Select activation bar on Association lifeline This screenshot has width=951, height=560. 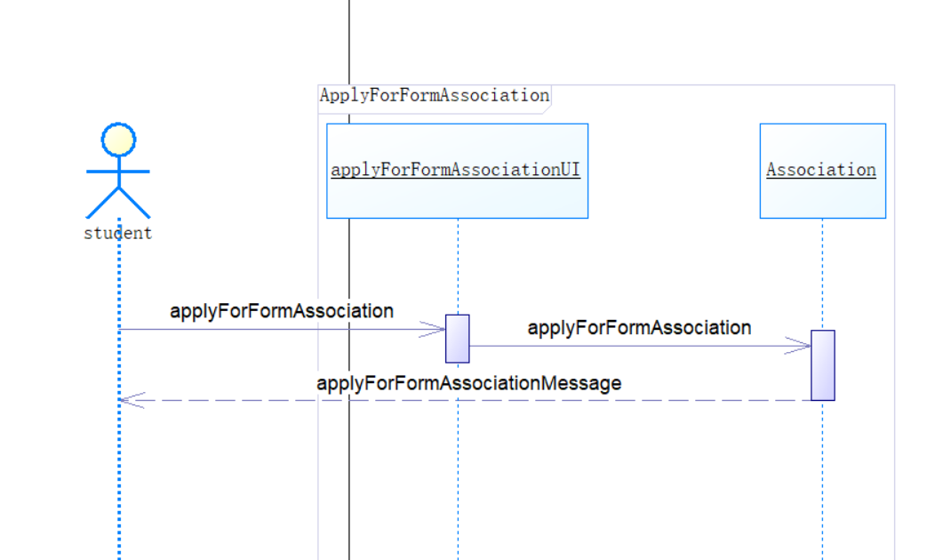pyautogui.click(x=822, y=365)
